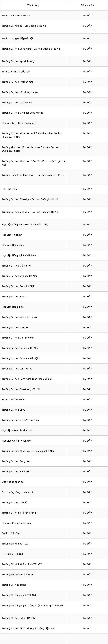Click TẠI ĐÂY for Trường Đại học Ngoại thương
The width and height of the screenshot is (108, 644).
87,61
